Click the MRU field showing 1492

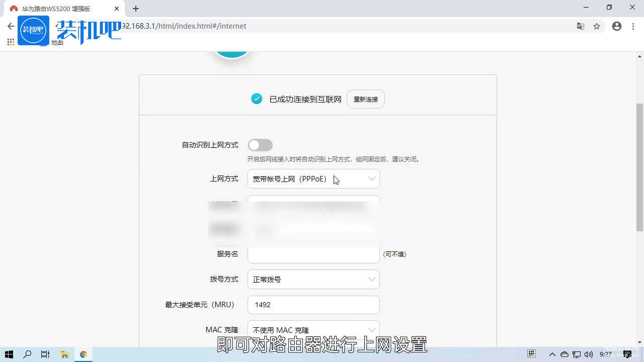[313, 305]
